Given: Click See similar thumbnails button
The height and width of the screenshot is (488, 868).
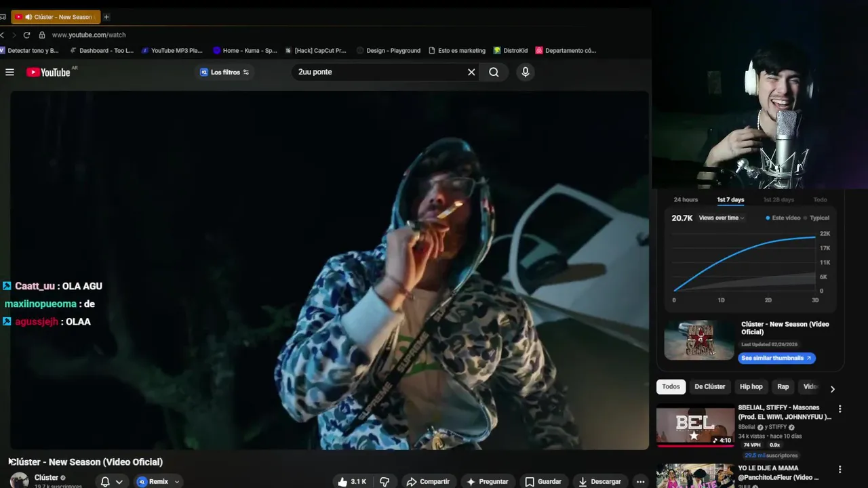Looking at the screenshot, I should click(x=776, y=358).
